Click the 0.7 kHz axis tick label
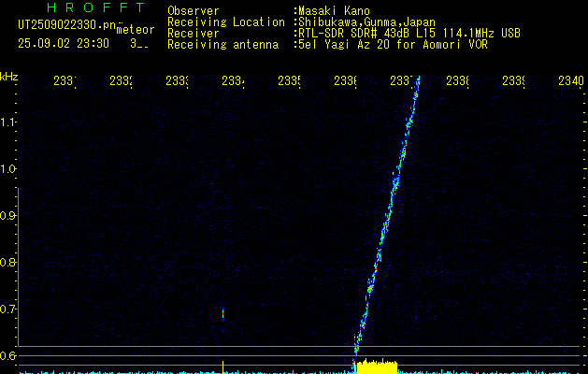The image size is (588, 374). coord(7,309)
